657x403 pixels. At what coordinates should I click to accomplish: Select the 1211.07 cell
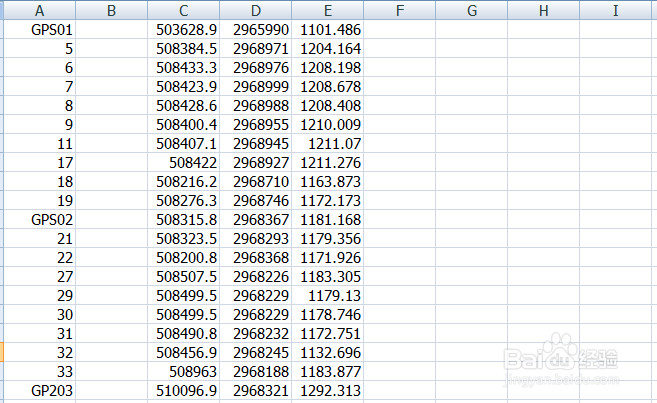click(328, 143)
